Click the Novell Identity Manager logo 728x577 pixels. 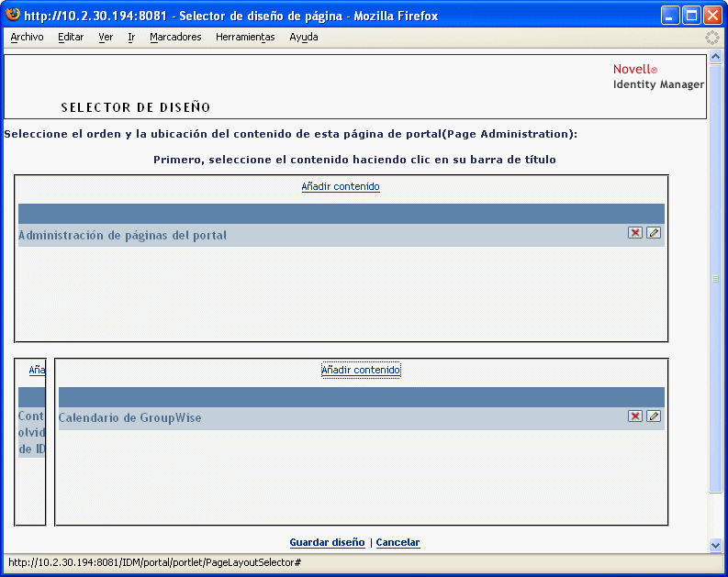pyautogui.click(x=658, y=77)
